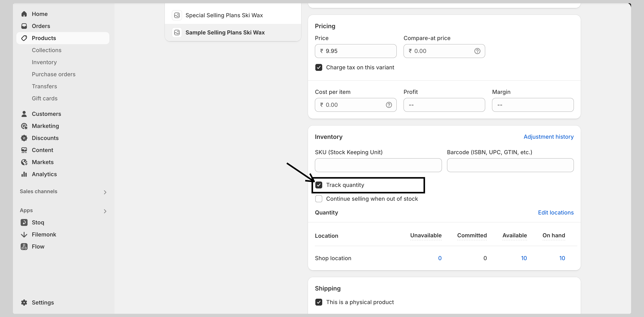
Task: Click the Orders inbox icon
Action: [x=24, y=26]
